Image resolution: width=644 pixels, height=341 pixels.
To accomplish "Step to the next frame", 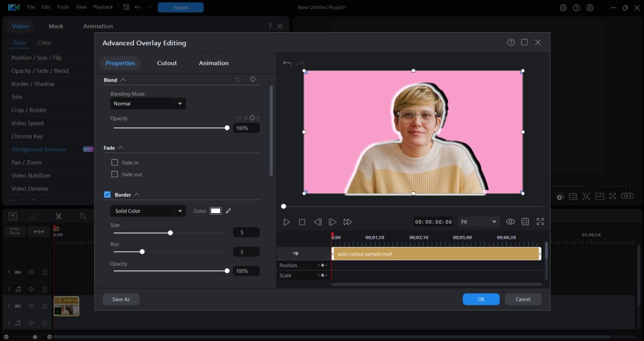I will pyautogui.click(x=333, y=222).
